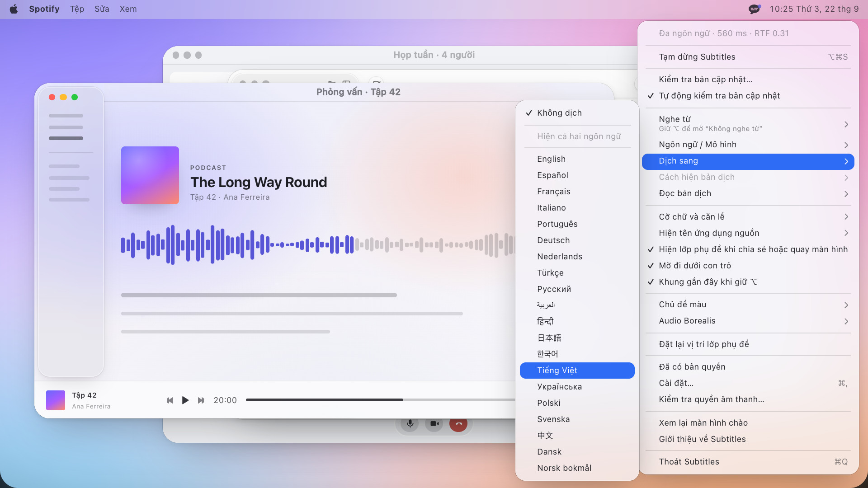The image size is (868, 488).
Task: Click the Tập 42 mini cover in player bar
Action: 56,400
